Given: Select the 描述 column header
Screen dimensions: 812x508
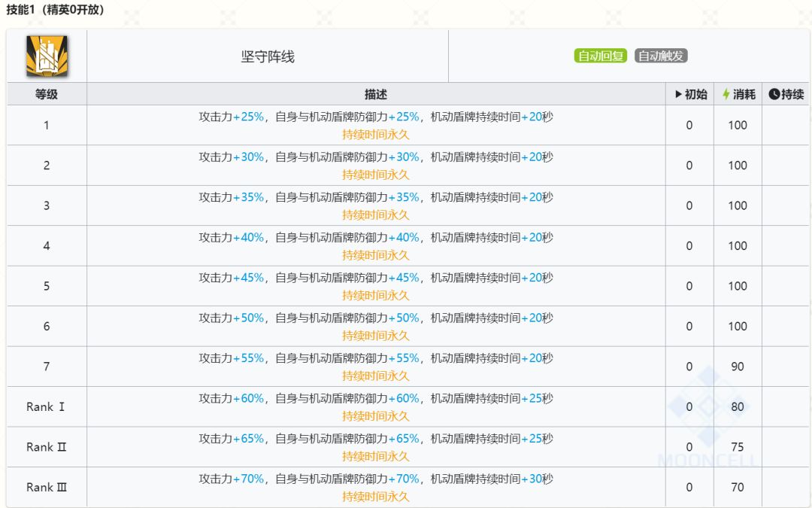Looking at the screenshot, I should [376, 95].
